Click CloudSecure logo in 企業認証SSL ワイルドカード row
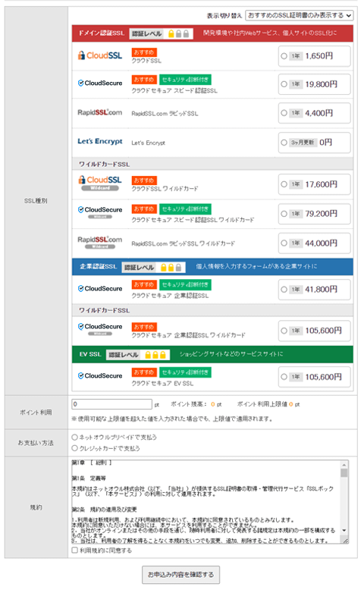364x590 pixels. (x=100, y=329)
